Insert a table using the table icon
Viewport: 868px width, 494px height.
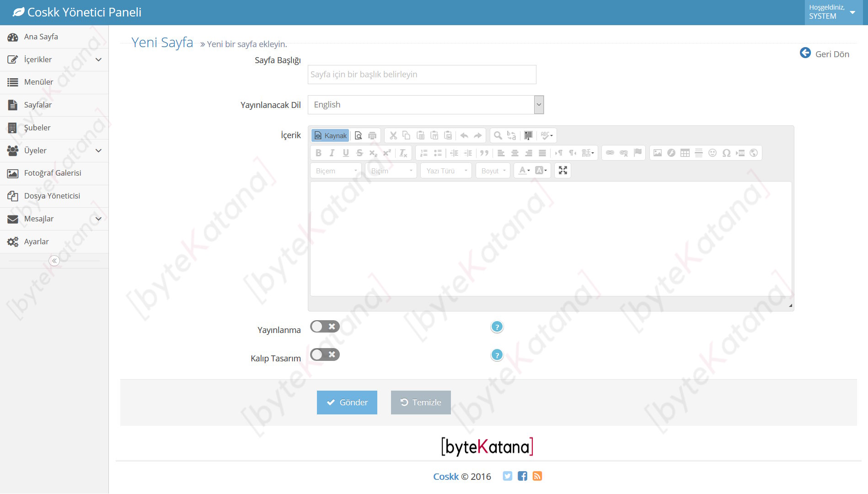(x=685, y=153)
